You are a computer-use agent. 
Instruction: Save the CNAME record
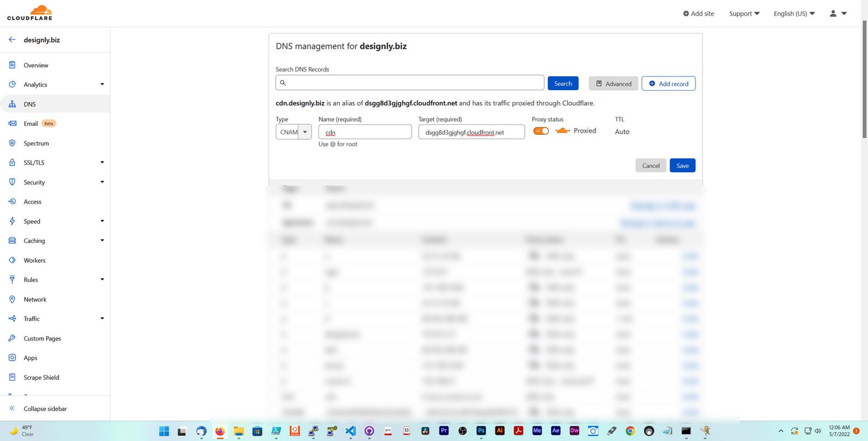(x=682, y=166)
